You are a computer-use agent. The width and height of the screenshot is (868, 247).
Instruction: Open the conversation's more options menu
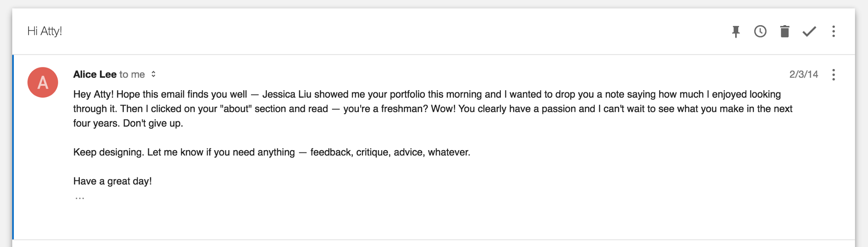[x=833, y=31]
